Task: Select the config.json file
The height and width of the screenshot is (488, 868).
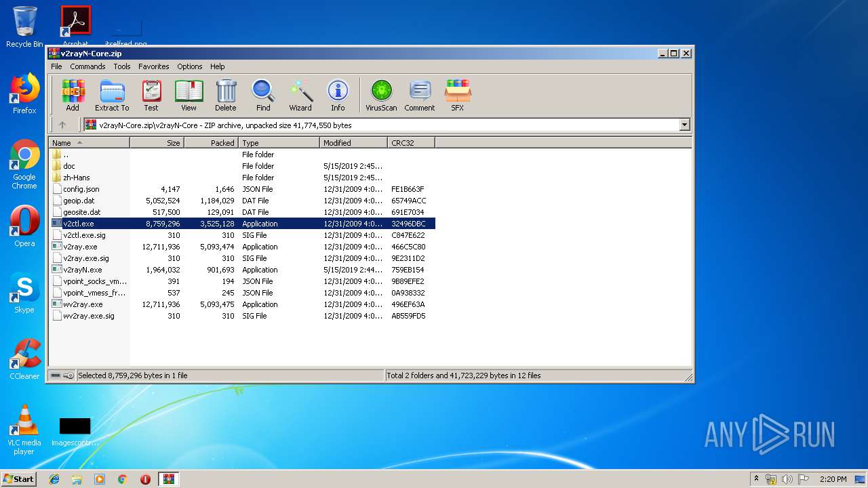Action: coord(243,189)
